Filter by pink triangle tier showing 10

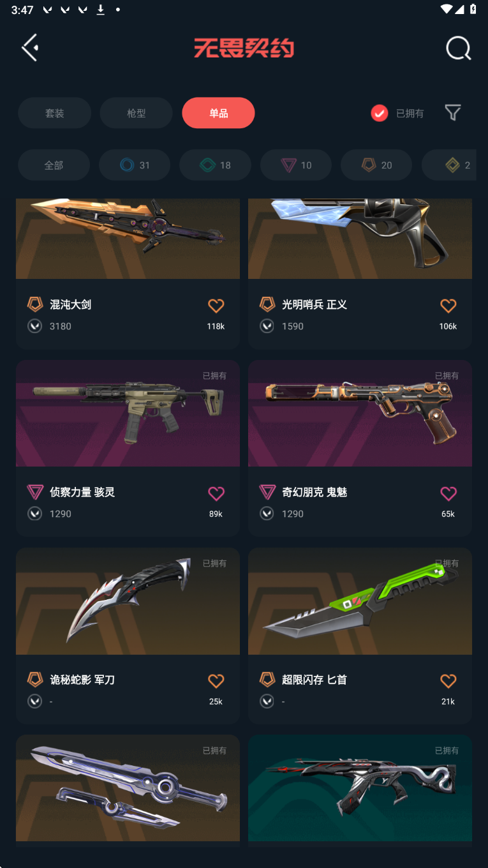[x=296, y=165]
